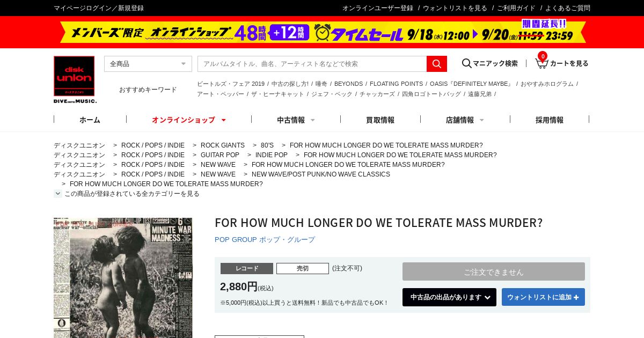Click the timesale promotional banner
Screen dimensions: 644x338
point(322,32)
